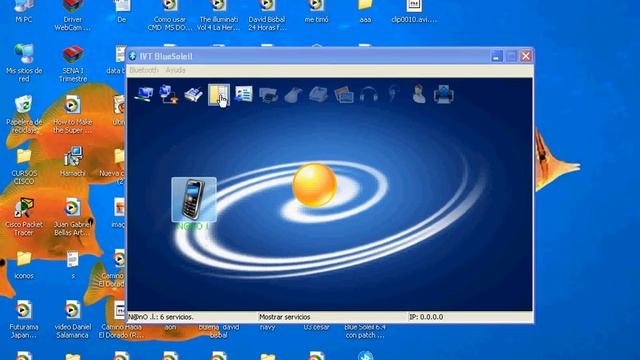
Task: Open the Bluetooth menu
Action: tap(144, 70)
